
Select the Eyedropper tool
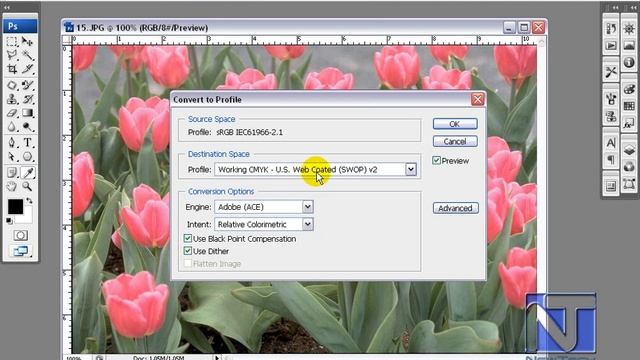27,173
